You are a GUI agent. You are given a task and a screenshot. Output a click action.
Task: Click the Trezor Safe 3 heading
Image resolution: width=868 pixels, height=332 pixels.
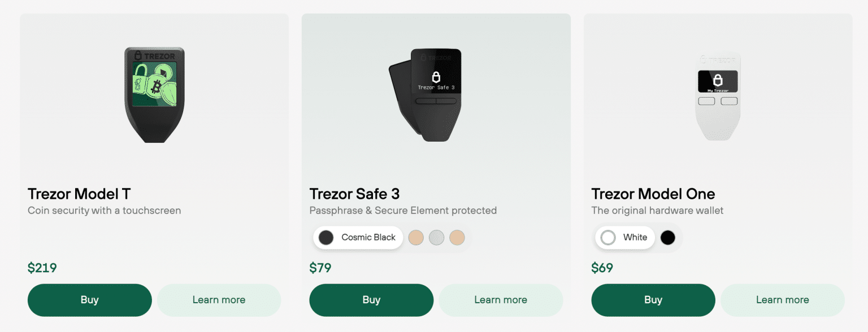[355, 194]
